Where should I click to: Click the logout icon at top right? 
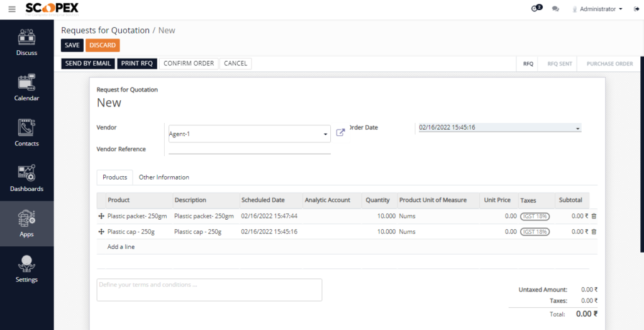coord(636,9)
